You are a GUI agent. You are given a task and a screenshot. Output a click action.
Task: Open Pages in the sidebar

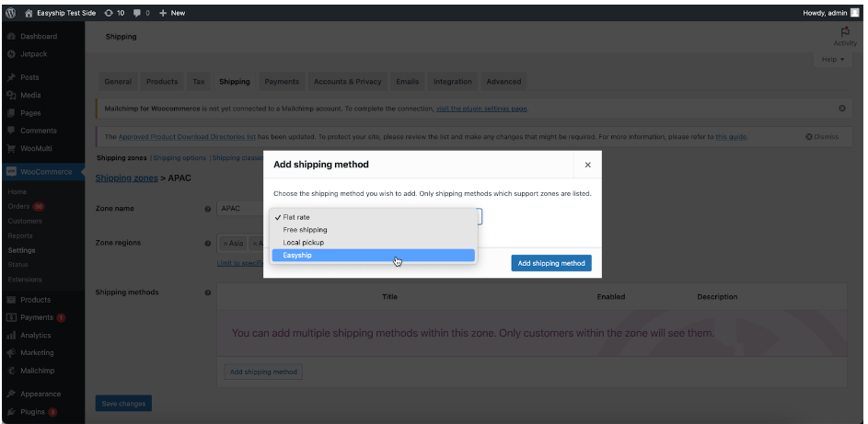coord(30,113)
